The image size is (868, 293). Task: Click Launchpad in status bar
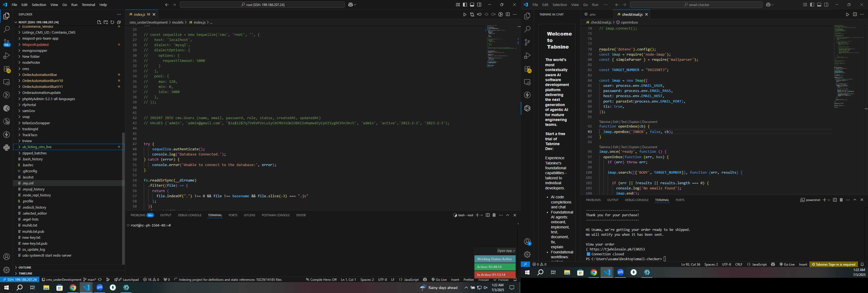coord(127,279)
